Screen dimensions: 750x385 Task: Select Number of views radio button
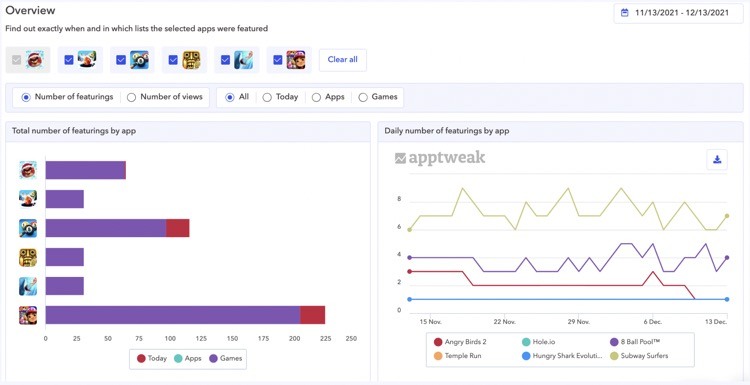tap(131, 97)
